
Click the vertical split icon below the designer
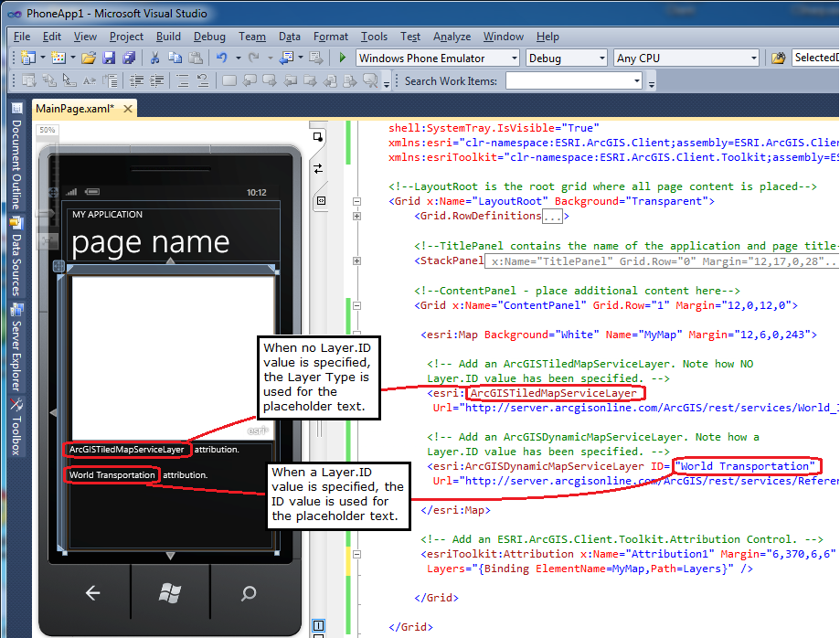tap(318, 625)
